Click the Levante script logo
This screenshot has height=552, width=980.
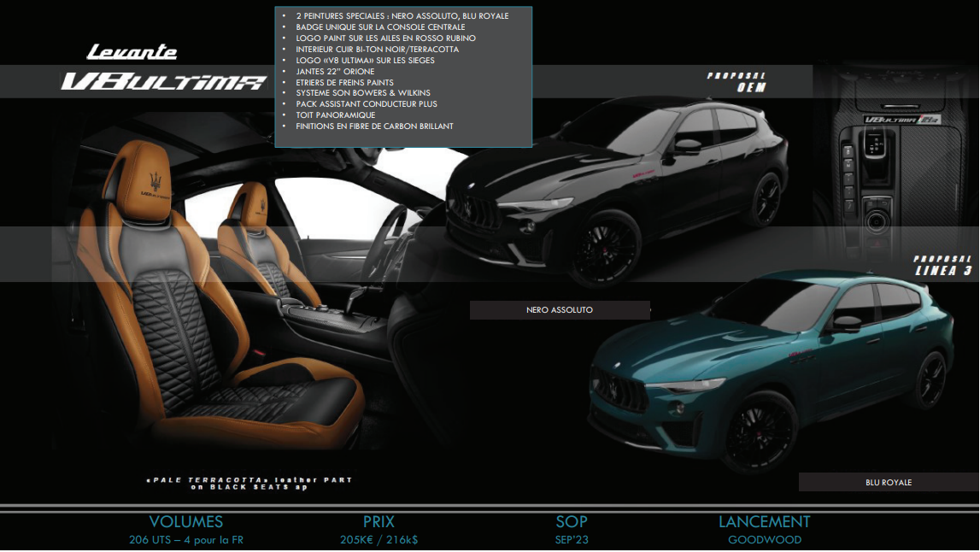(132, 52)
